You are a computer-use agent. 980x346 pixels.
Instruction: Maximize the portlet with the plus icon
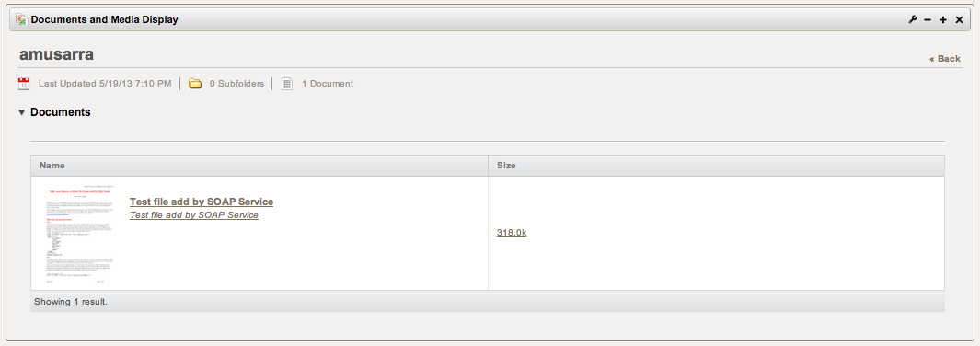click(x=943, y=20)
